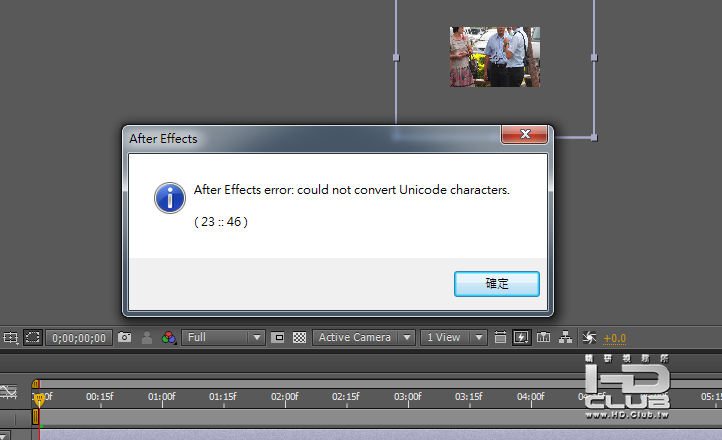The width and height of the screenshot is (722, 440).
Task: Click the 04:00f mark on time ruler
Action: click(x=530, y=397)
